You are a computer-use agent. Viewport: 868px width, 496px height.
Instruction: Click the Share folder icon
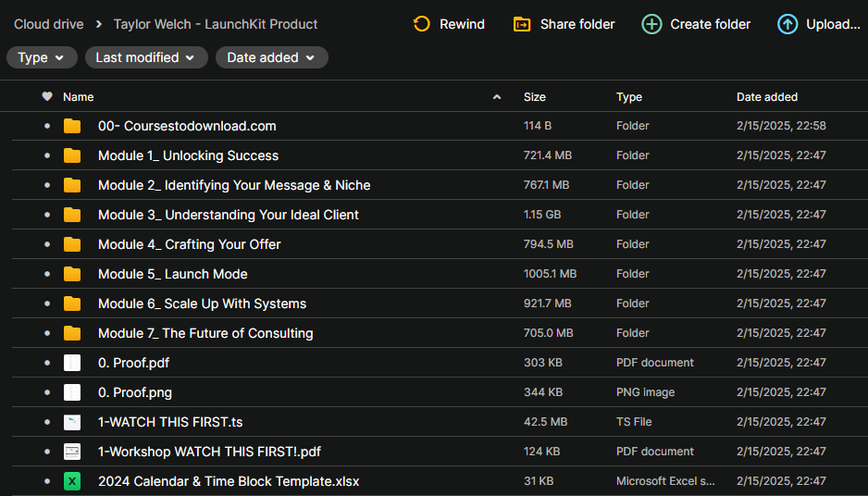[x=522, y=24]
